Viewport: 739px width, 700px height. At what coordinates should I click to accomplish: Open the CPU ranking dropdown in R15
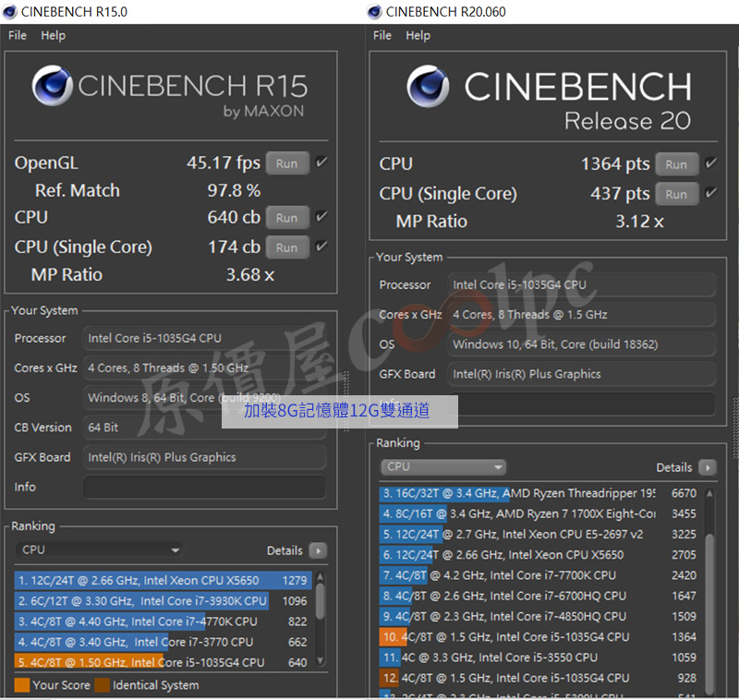(100, 550)
